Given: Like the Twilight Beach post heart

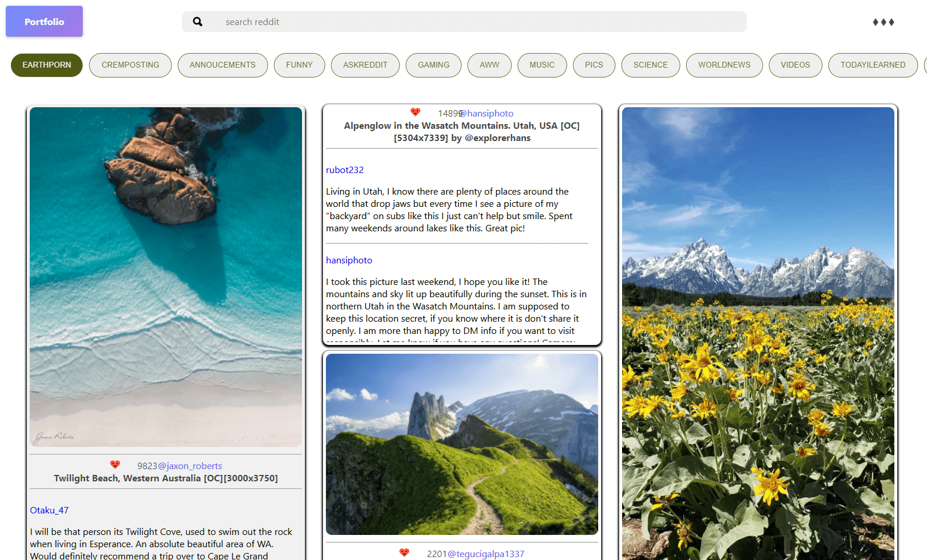Looking at the screenshot, I should tap(115, 464).
